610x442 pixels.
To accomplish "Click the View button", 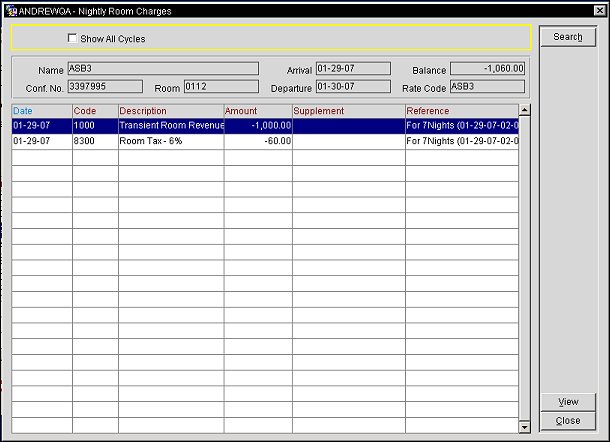I will pyautogui.click(x=567, y=402).
